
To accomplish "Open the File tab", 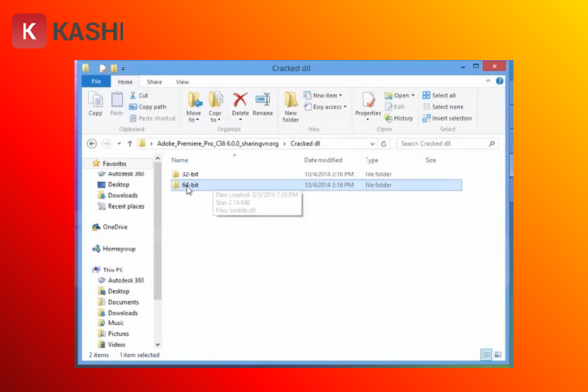I will pos(96,81).
